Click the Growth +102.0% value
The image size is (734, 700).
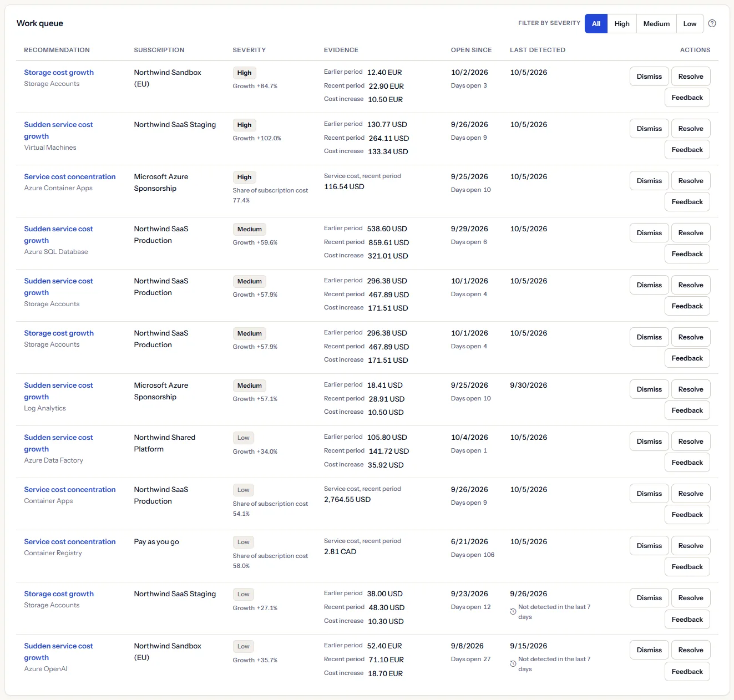tap(257, 138)
